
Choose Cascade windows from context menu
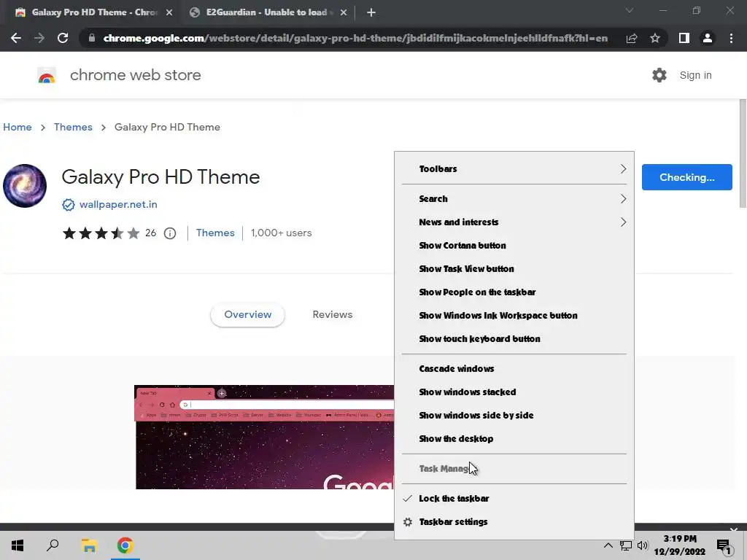[514, 369]
